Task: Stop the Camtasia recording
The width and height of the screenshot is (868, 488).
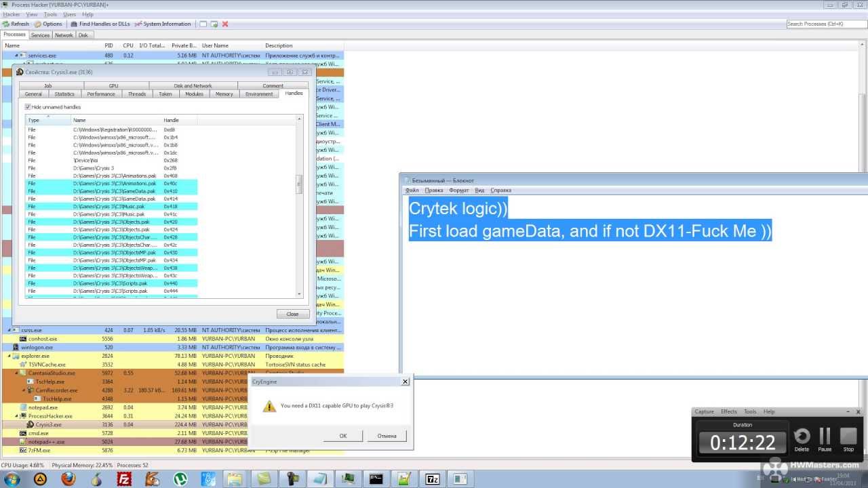Action: [848, 439]
